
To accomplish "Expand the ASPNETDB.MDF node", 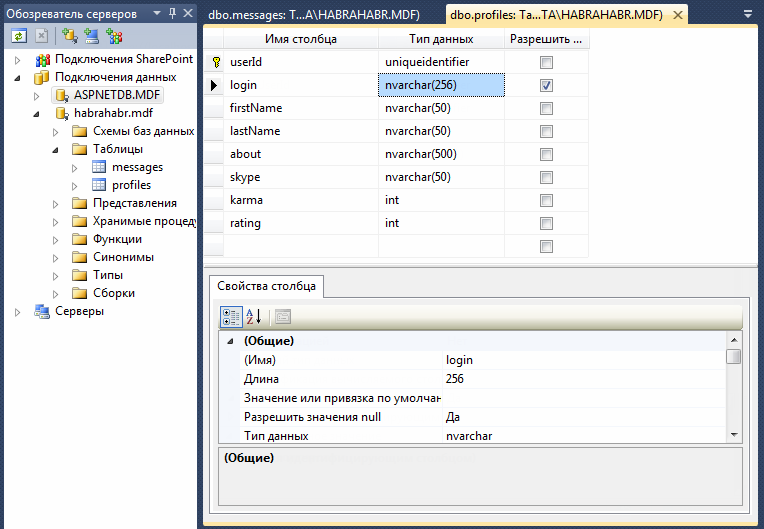I will (38, 96).
